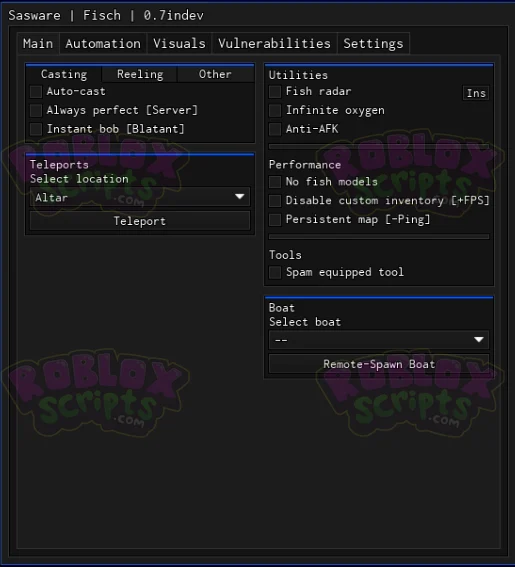Open the Visuals tab
Viewport: 515px width, 567px height.
coord(179,44)
